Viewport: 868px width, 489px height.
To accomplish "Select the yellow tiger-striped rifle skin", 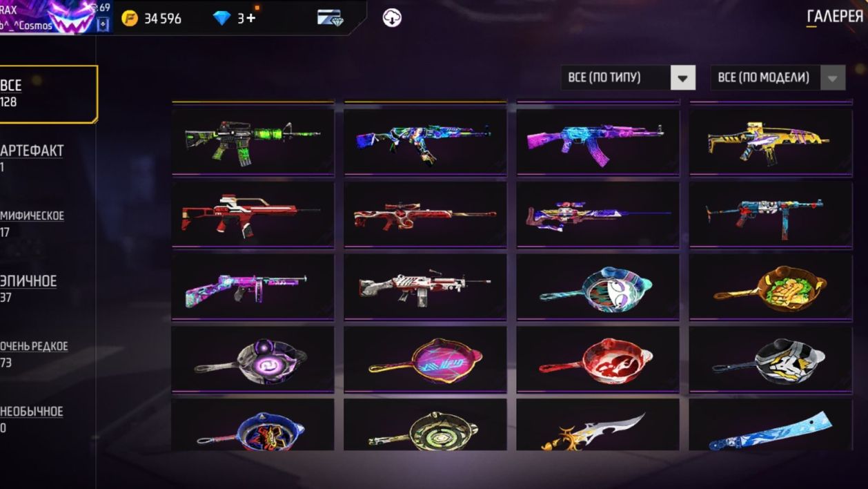I will coord(771,140).
